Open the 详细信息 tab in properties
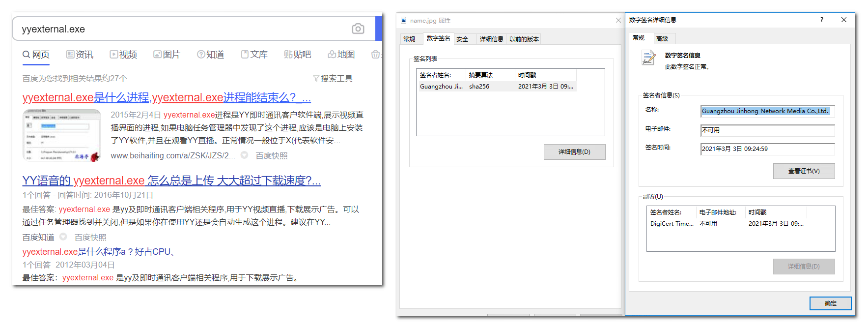 pyautogui.click(x=491, y=39)
